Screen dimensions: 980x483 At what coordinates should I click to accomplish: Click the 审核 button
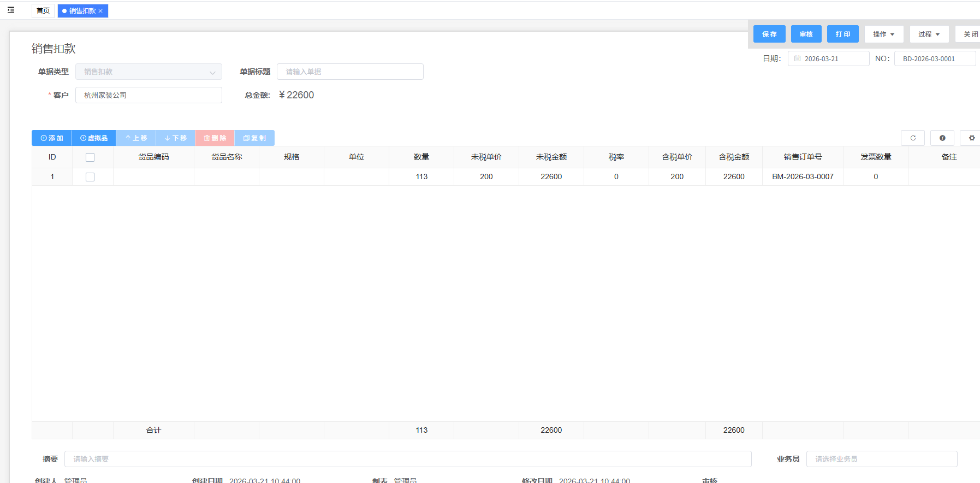806,34
